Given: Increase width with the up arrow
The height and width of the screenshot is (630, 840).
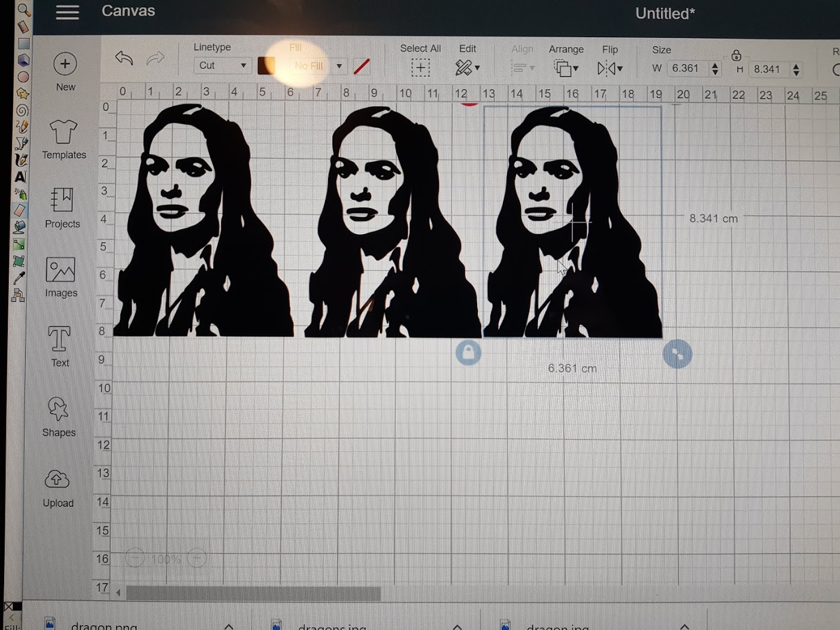Looking at the screenshot, I should pos(715,64).
